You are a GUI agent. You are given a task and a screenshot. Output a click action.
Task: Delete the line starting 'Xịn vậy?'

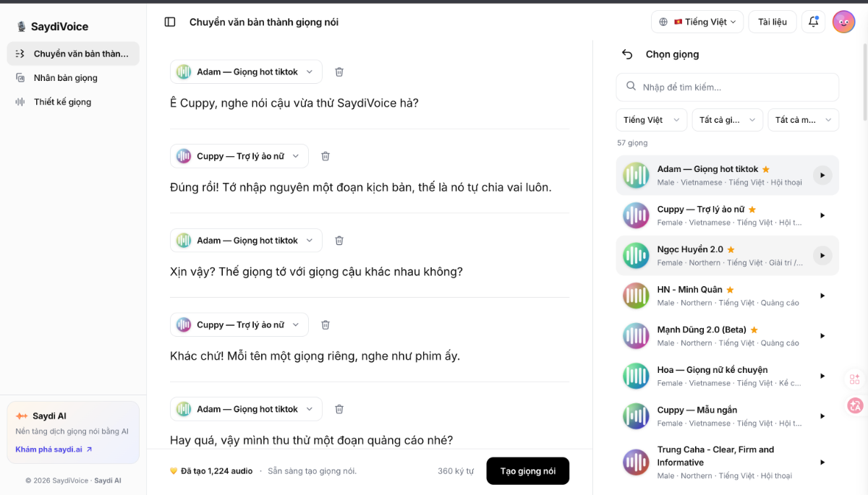339,241
